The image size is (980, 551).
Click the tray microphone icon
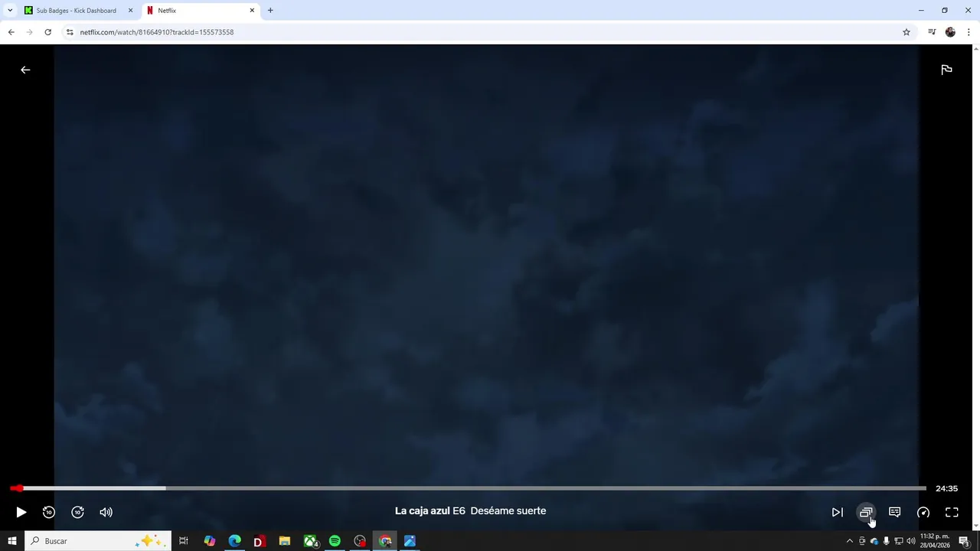[x=887, y=541]
